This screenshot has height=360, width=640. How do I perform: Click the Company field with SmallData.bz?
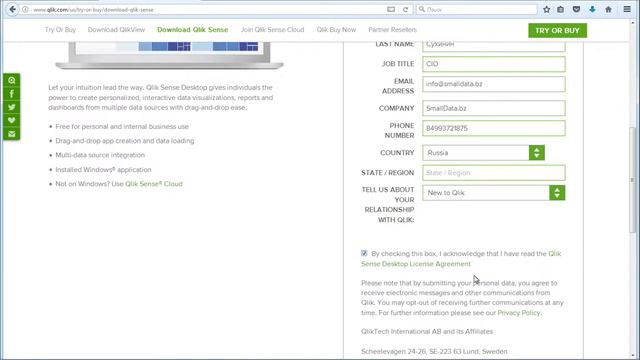coord(494,108)
